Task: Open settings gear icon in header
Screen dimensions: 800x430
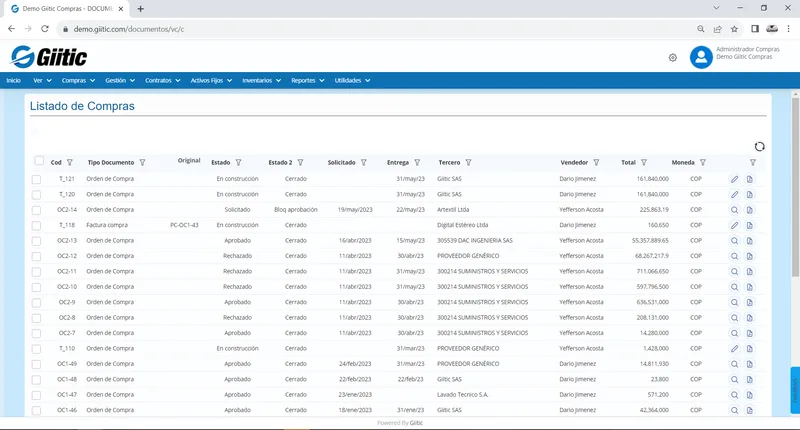Action: click(x=672, y=58)
